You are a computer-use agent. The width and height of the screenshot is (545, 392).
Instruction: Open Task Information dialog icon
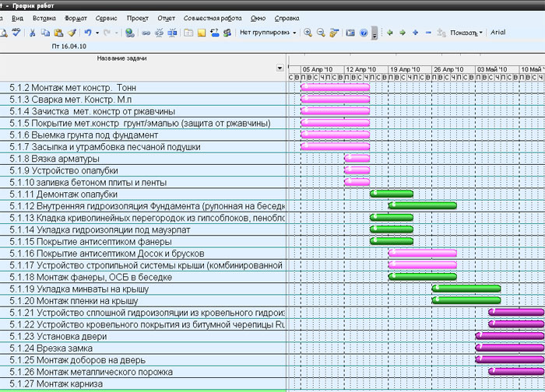point(188,33)
